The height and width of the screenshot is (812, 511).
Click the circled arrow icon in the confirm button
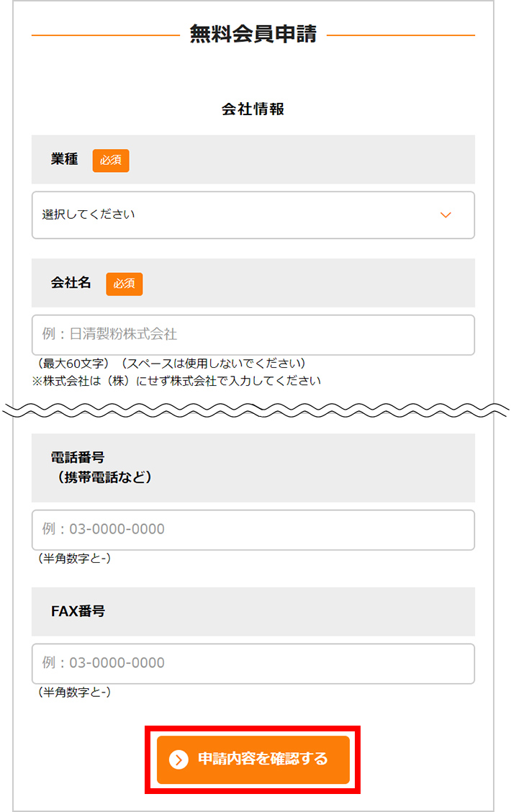point(178,759)
